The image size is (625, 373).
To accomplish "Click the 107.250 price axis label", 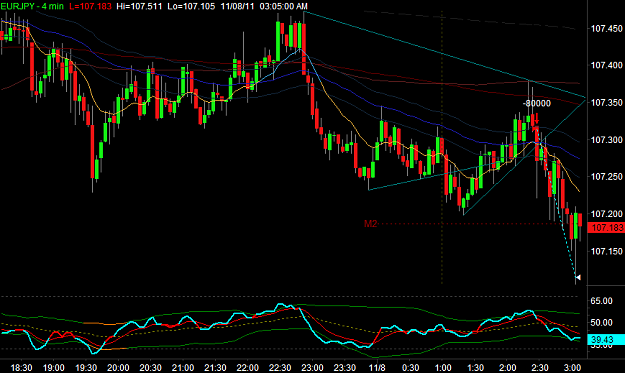I will coord(606,177).
